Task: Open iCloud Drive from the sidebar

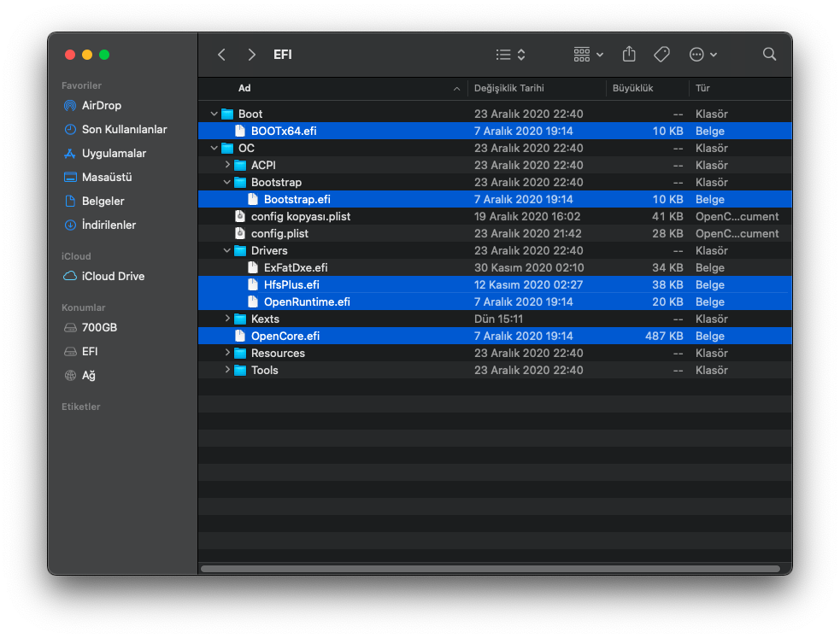Action: coord(113,277)
